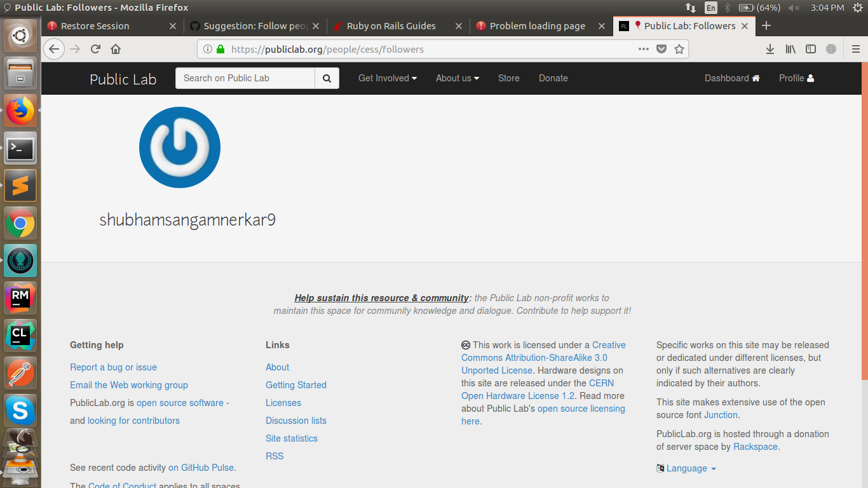Launch Sublime Text from dock

click(20, 186)
